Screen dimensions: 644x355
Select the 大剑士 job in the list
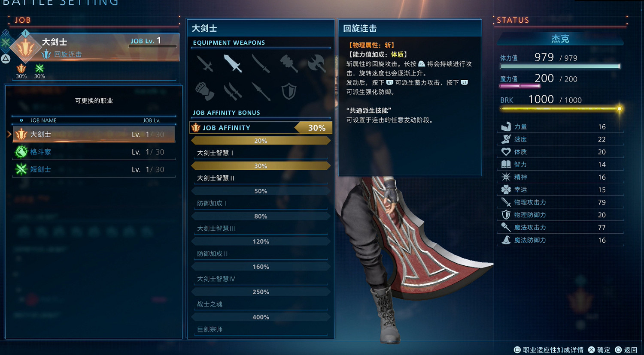[x=94, y=134]
